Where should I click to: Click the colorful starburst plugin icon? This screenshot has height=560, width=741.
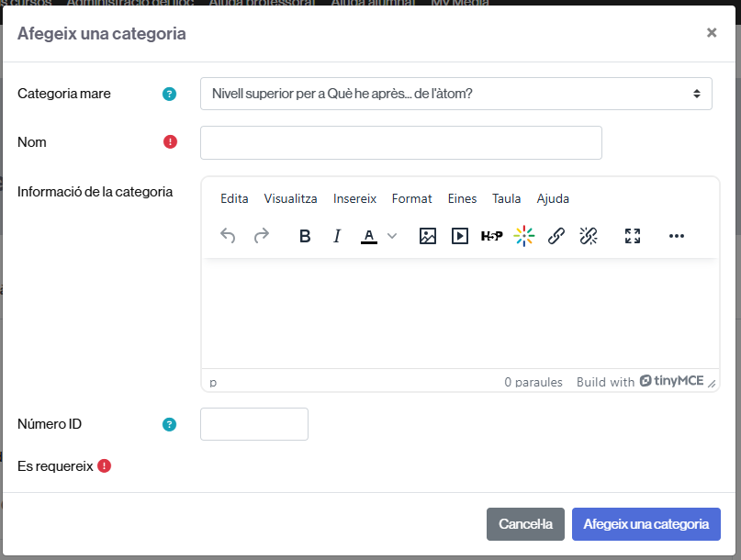(524, 236)
